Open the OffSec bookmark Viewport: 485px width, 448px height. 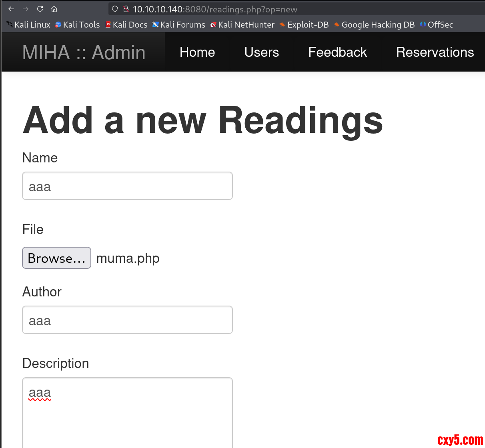click(x=437, y=25)
